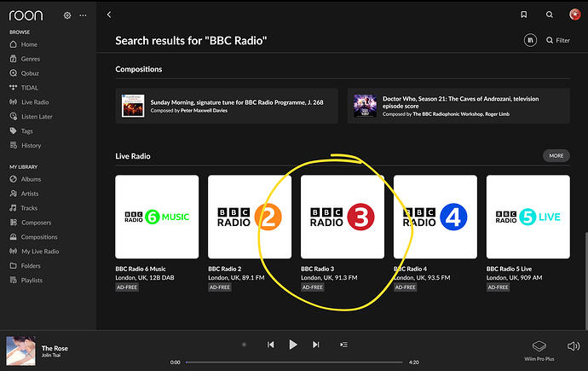588x371 pixels.
Task: Select BBC Radio 4 station tile
Action: tap(435, 217)
